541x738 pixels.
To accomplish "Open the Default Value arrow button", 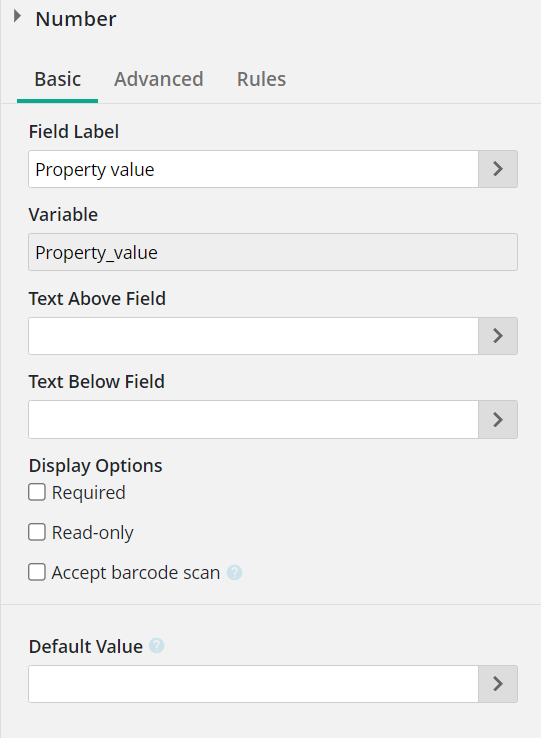I will (x=498, y=684).
